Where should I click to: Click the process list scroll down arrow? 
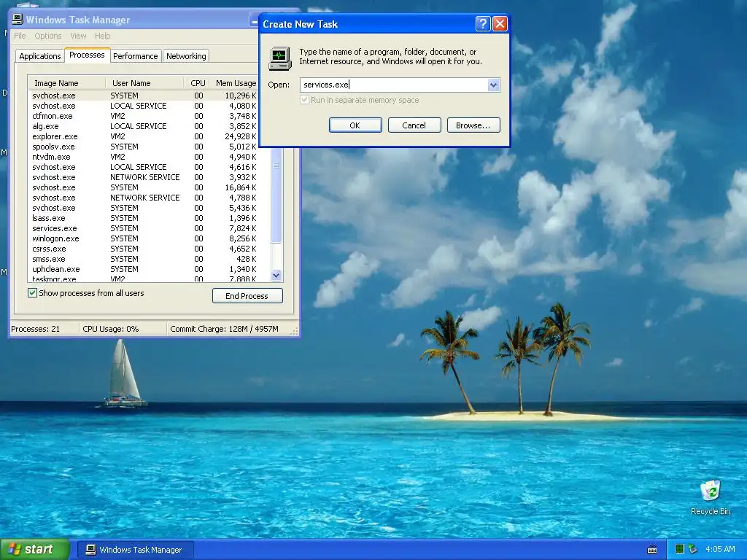(276, 275)
